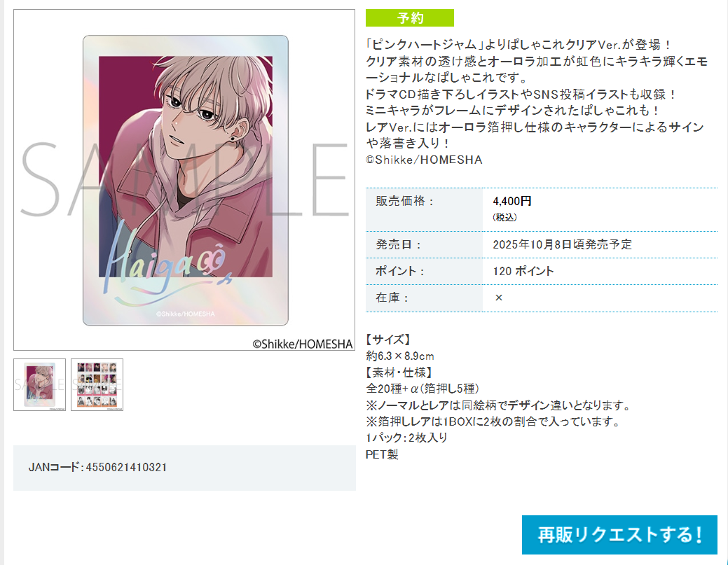
Task: Click the 在庫 row label
Action: coord(392,298)
